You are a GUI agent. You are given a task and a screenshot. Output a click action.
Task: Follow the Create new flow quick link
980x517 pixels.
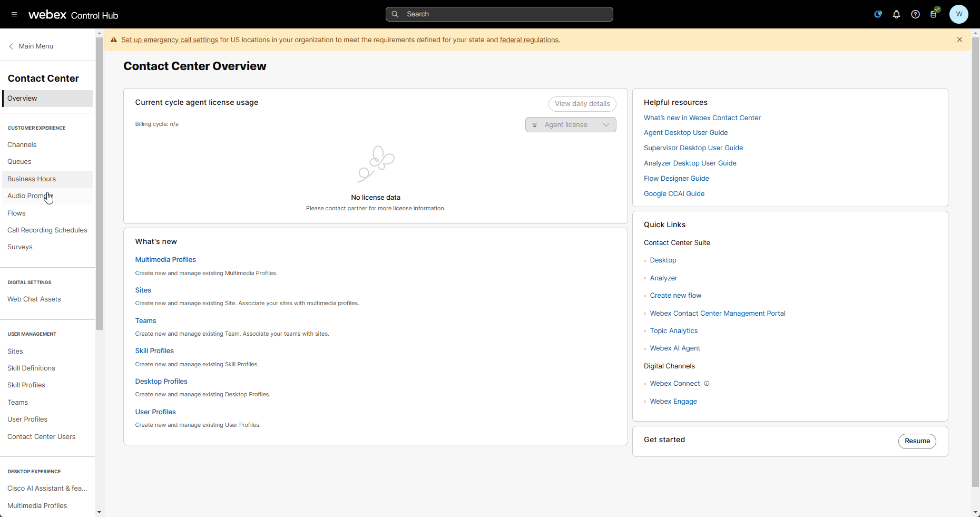tap(675, 296)
